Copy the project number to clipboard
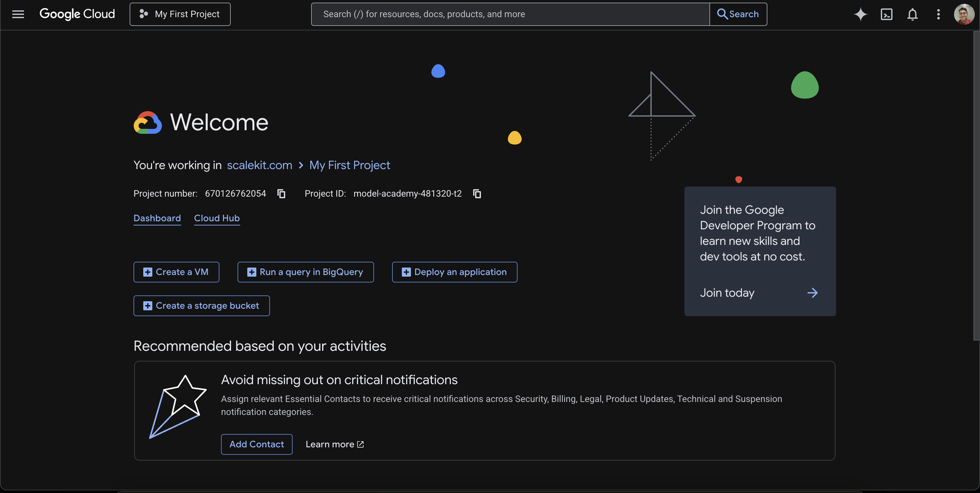This screenshot has width=980, height=493. [x=281, y=193]
